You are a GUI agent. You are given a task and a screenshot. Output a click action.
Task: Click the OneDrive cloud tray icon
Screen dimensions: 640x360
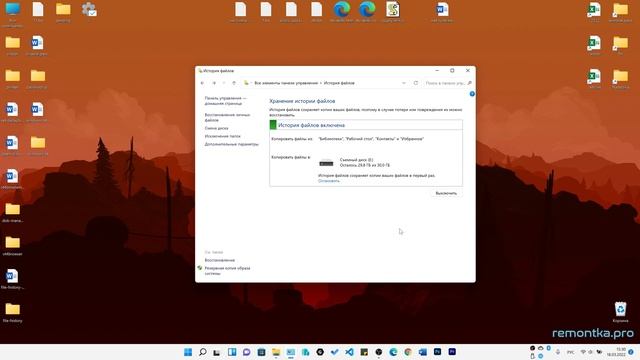pos(540,348)
